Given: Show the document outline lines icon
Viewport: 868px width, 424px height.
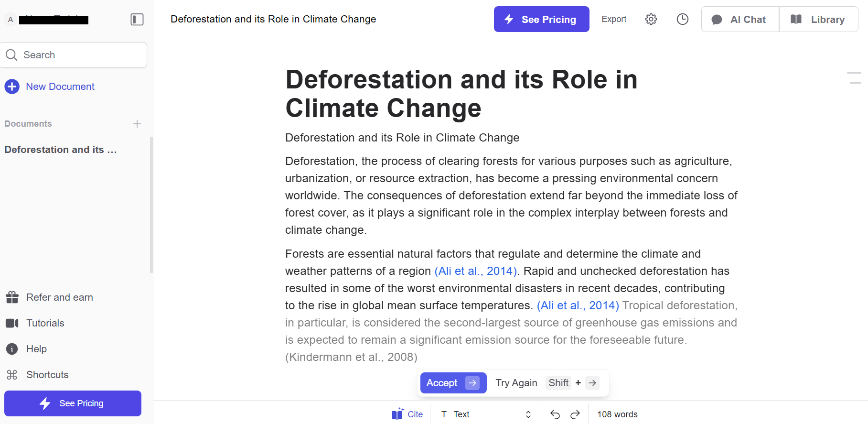Looking at the screenshot, I should click(x=854, y=78).
